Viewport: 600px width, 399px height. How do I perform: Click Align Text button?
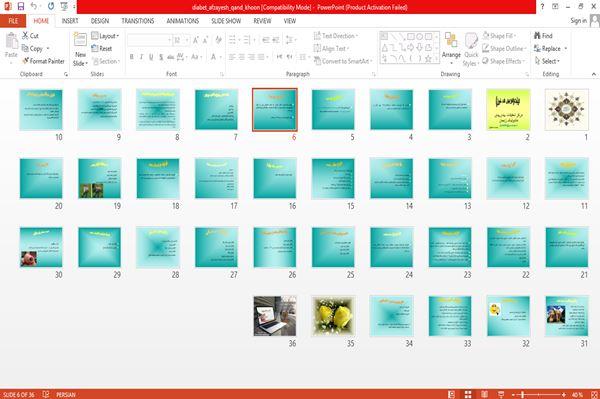[x=331, y=49]
